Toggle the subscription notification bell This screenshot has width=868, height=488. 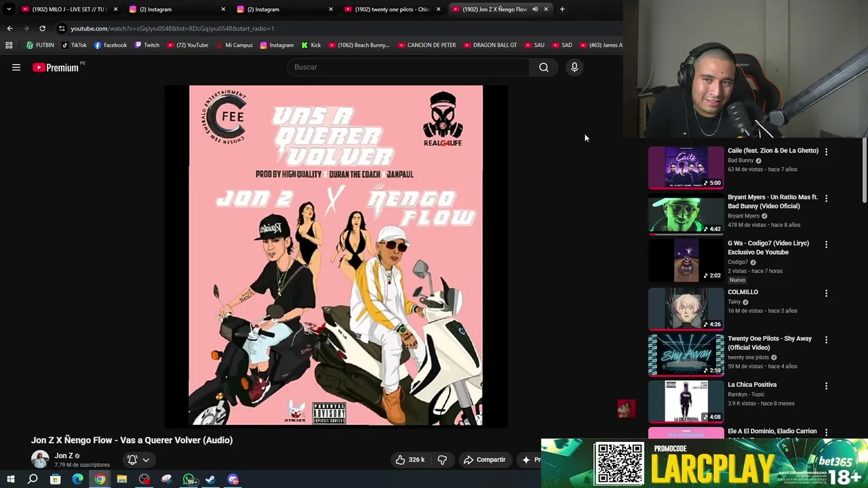[132, 460]
